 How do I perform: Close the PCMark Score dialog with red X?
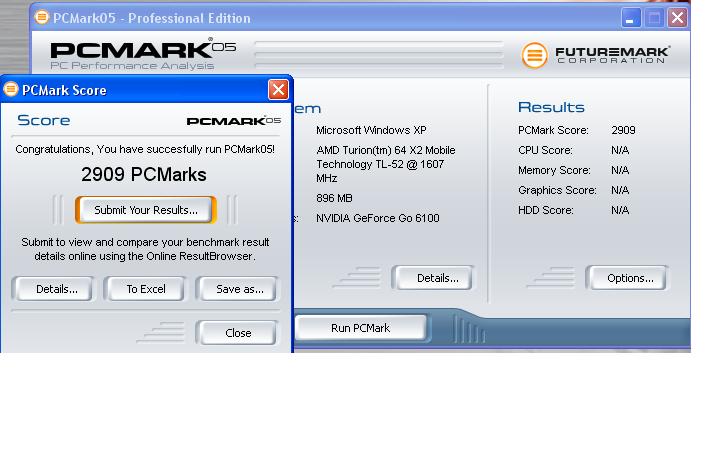tap(278, 90)
